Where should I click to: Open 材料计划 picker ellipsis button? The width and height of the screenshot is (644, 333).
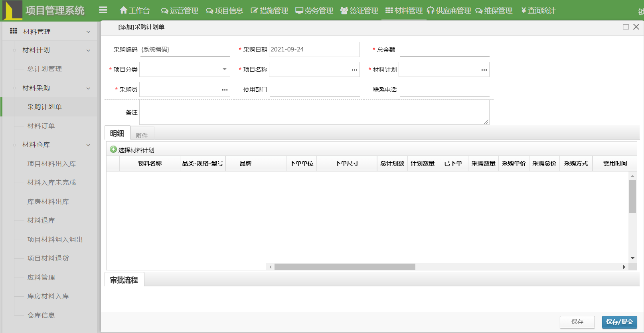[x=484, y=70]
